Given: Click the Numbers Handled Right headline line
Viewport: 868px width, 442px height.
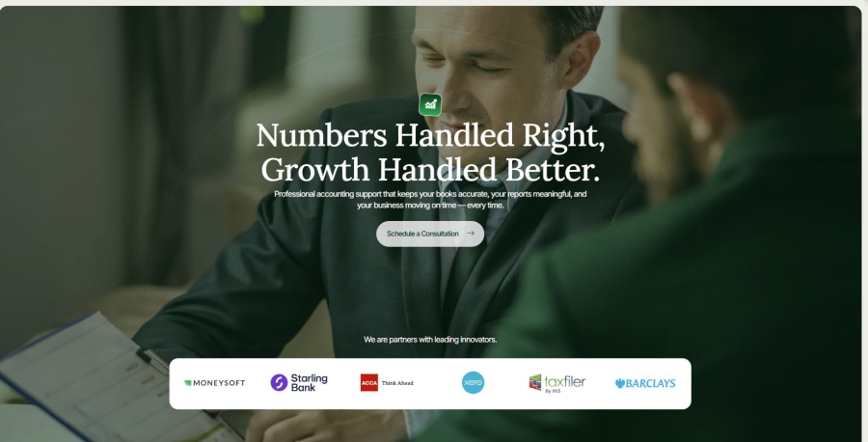Looking at the screenshot, I should point(430,135).
